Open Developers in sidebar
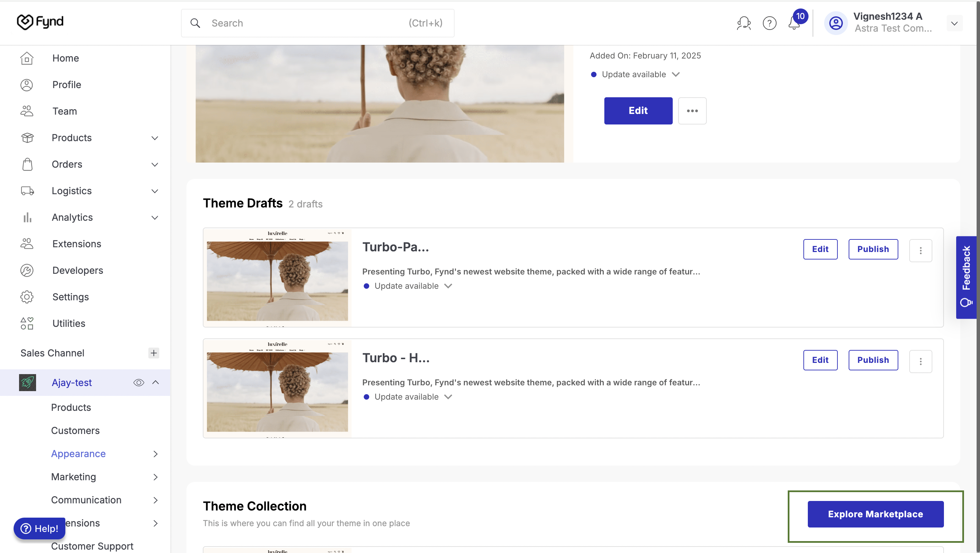Screen dimensions: 980x553 (x=78, y=270)
